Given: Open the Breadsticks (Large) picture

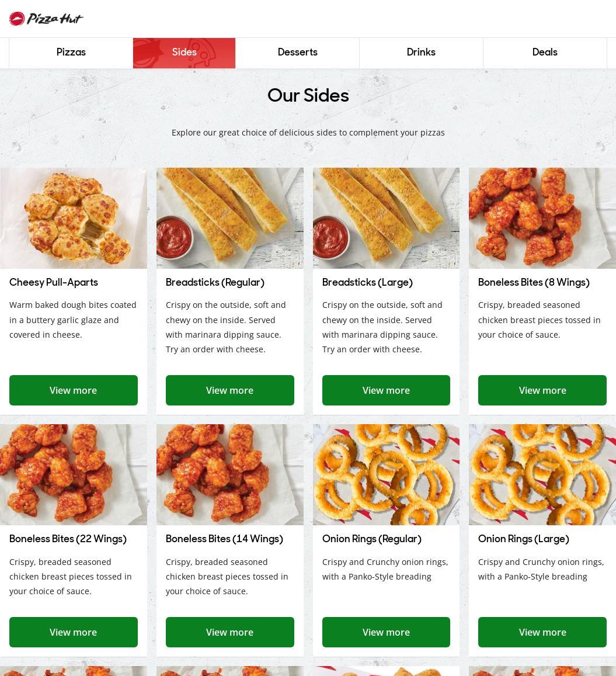Looking at the screenshot, I should click(x=387, y=218).
